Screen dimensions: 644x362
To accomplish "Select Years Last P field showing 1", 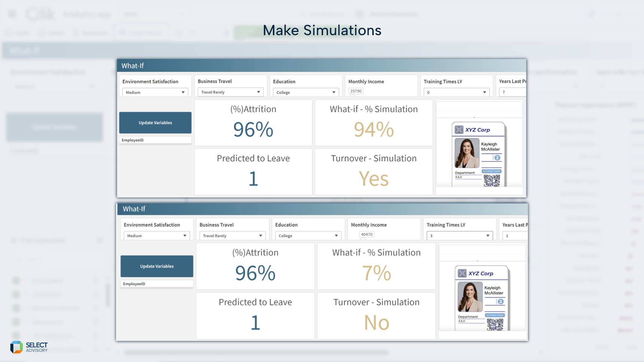I will (515, 236).
